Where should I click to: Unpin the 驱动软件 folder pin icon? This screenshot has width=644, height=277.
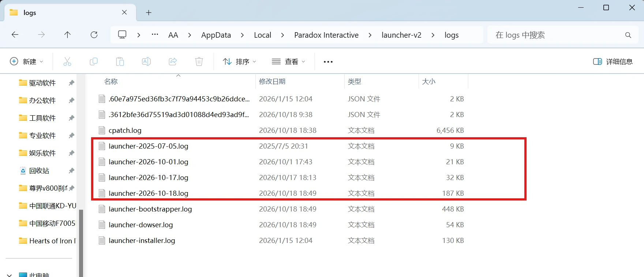[71, 83]
